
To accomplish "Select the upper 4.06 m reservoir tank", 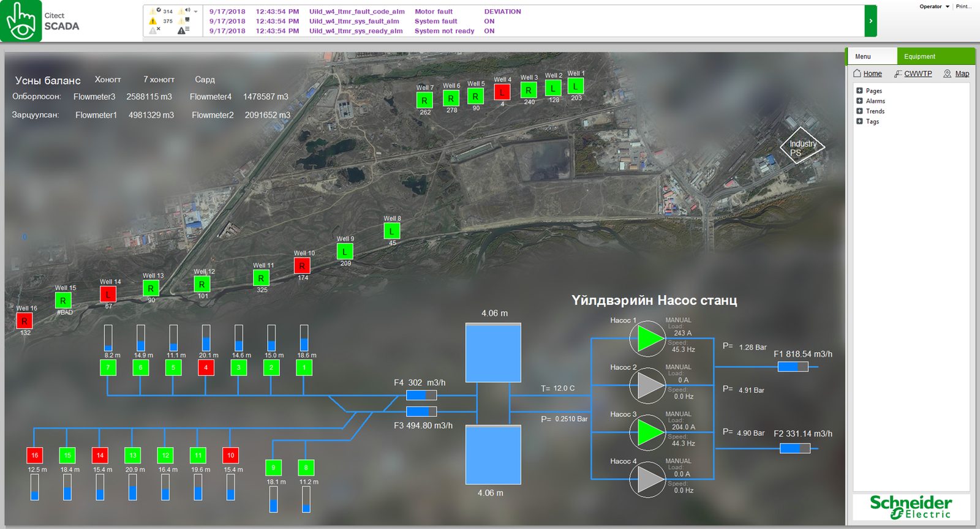I will 493,353.
